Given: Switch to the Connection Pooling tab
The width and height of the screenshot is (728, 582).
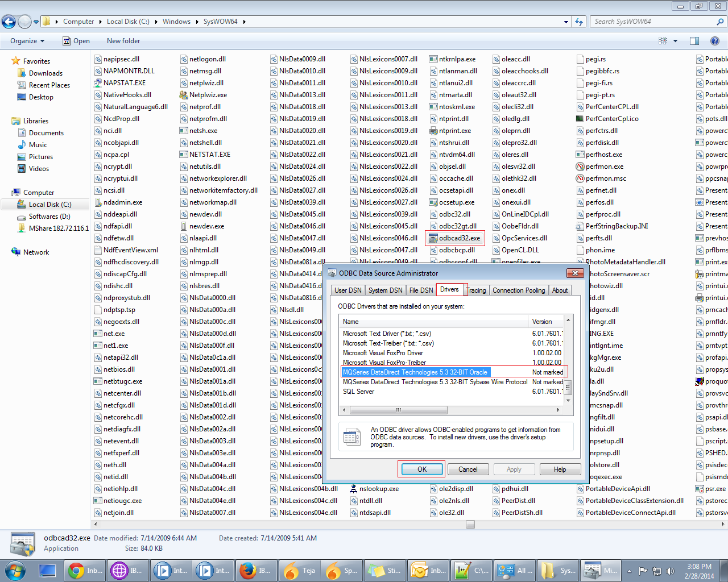Looking at the screenshot, I should tap(519, 290).
